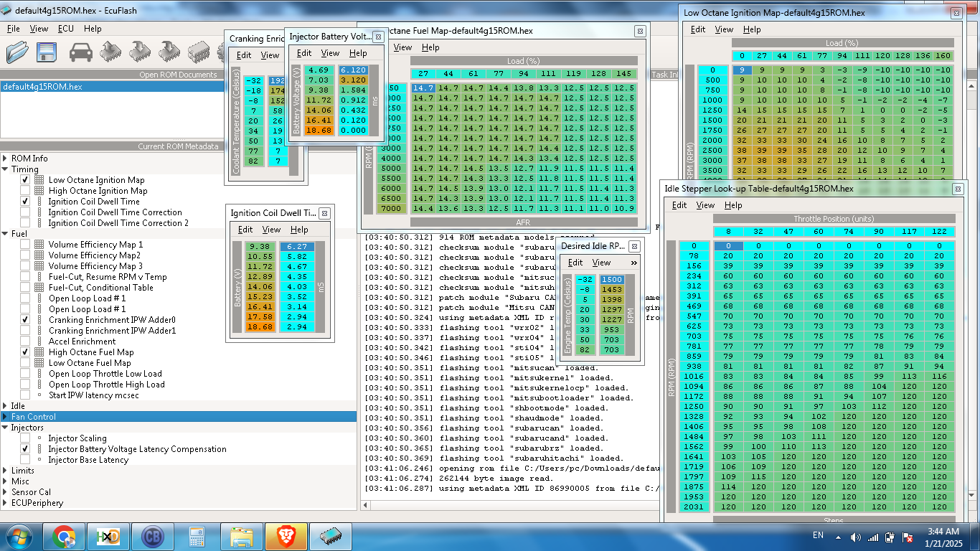Switch to Brave browser in the taskbar
The height and width of the screenshot is (551, 980).
point(286,537)
